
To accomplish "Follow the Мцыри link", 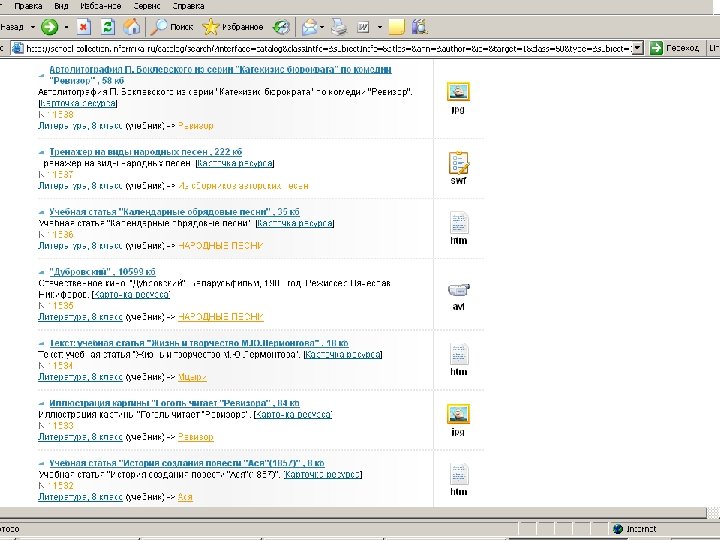I will point(192,377).
